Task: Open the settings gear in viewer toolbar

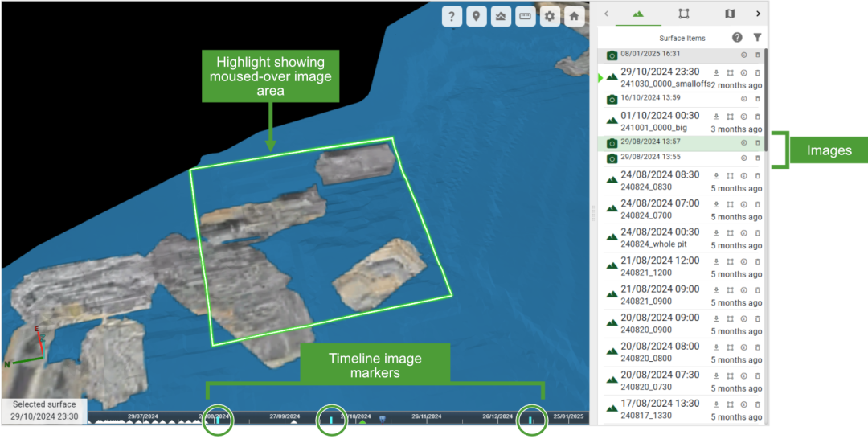Action: [x=549, y=17]
